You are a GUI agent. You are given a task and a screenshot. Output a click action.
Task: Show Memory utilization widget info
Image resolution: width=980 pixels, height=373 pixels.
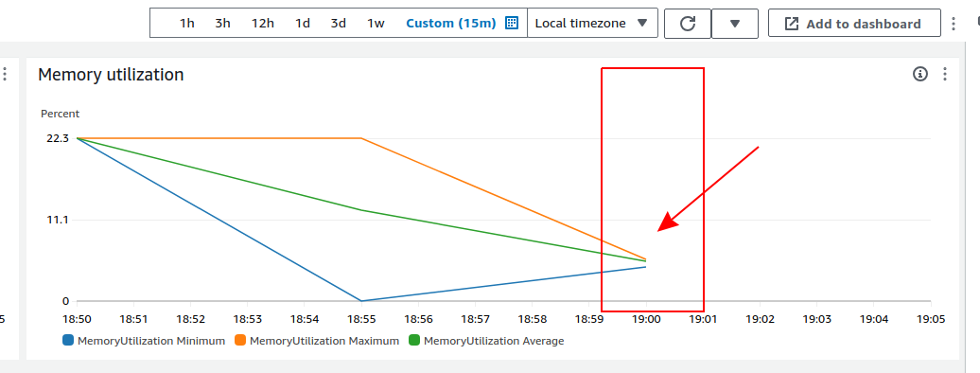coord(920,74)
